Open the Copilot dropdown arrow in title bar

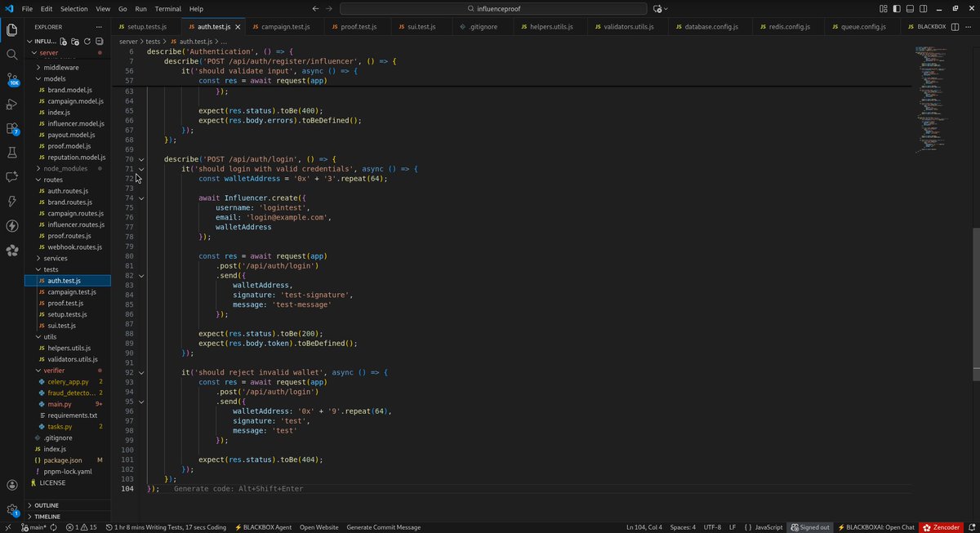pos(666,9)
